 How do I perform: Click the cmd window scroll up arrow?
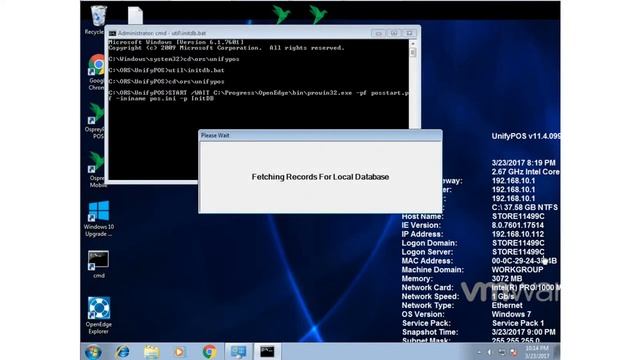(x=413, y=43)
